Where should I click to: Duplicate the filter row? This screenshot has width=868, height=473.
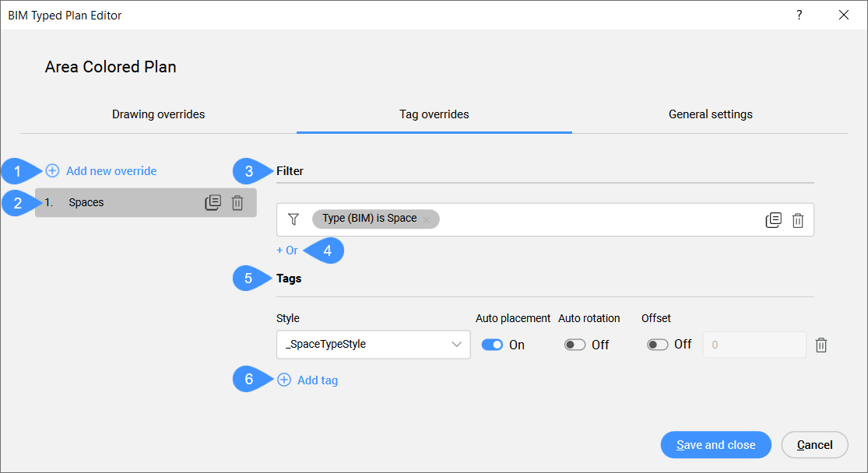tap(773, 220)
